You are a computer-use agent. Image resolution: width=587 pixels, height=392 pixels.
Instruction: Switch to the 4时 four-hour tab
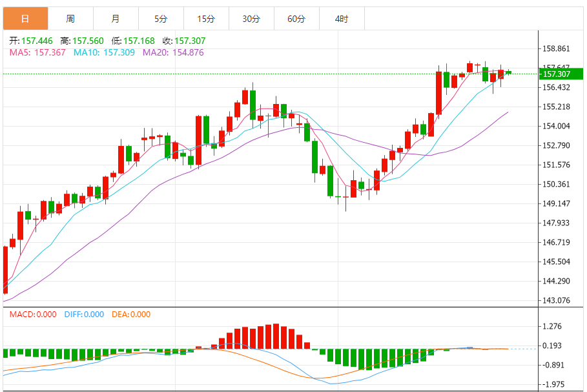point(342,19)
